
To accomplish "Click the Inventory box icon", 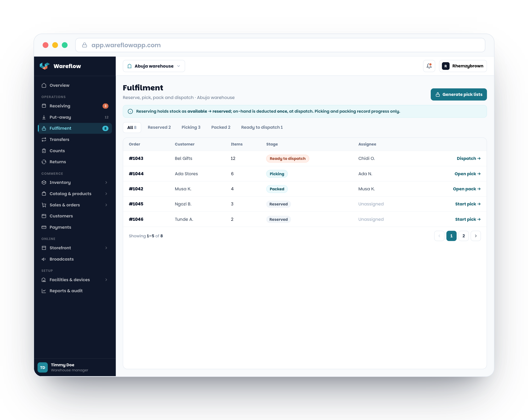I will click(x=44, y=182).
